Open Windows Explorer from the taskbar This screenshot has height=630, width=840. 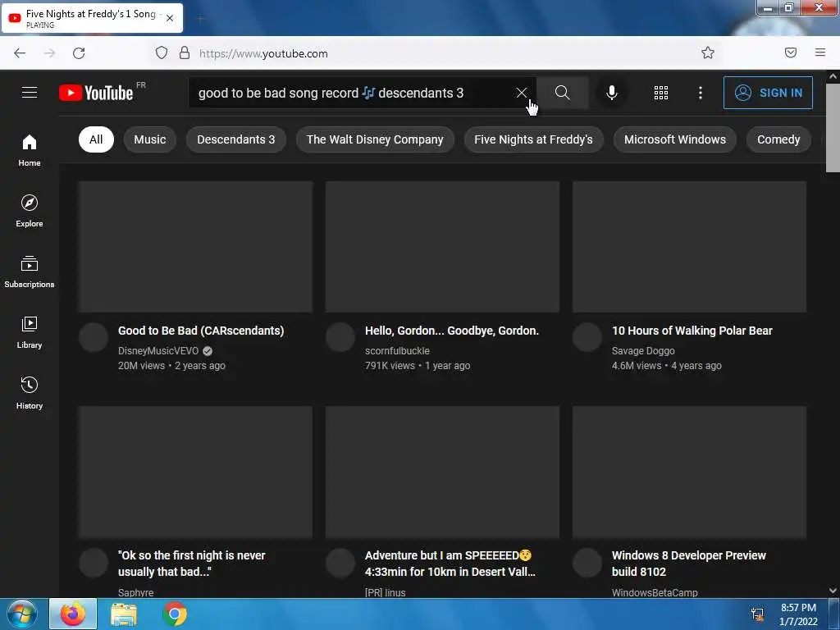tap(124, 614)
